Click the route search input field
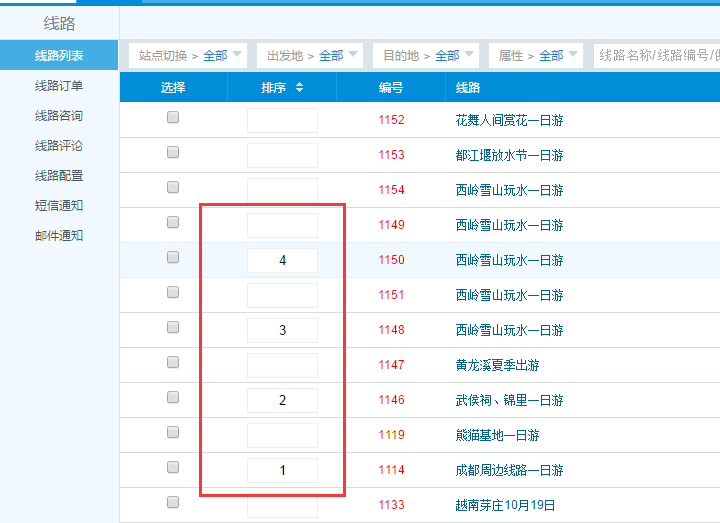This screenshot has height=523, width=720. click(x=656, y=56)
